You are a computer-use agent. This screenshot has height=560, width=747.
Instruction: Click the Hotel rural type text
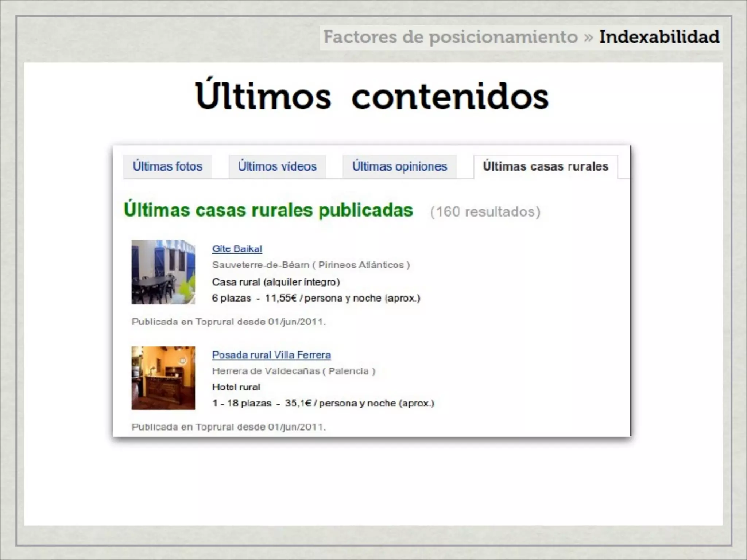point(236,387)
